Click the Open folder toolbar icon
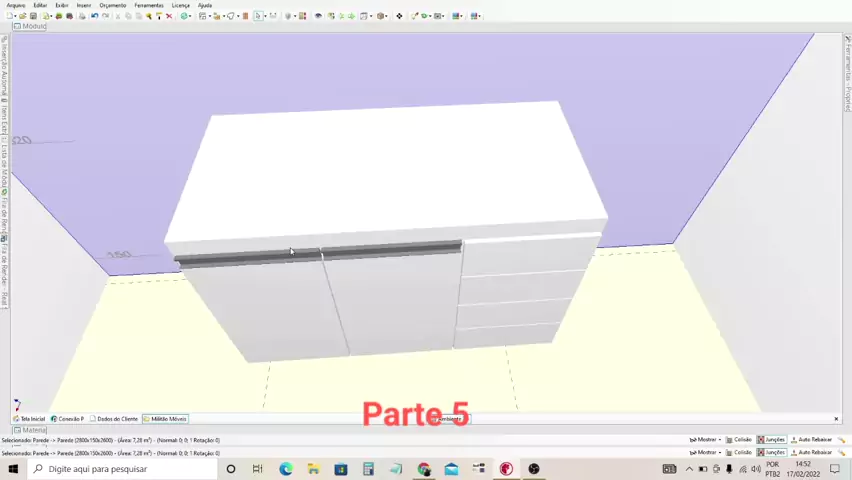This screenshot has width=852, height=480. 22,16
